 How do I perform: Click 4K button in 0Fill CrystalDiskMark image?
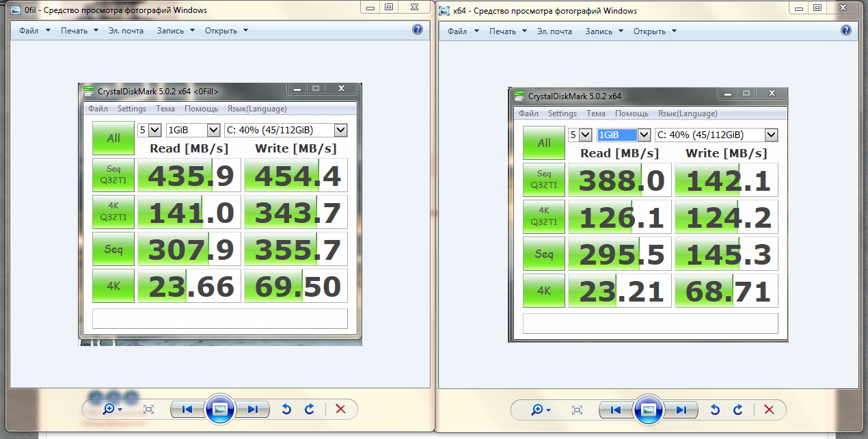pyautogui.click(x=113, y=286)
